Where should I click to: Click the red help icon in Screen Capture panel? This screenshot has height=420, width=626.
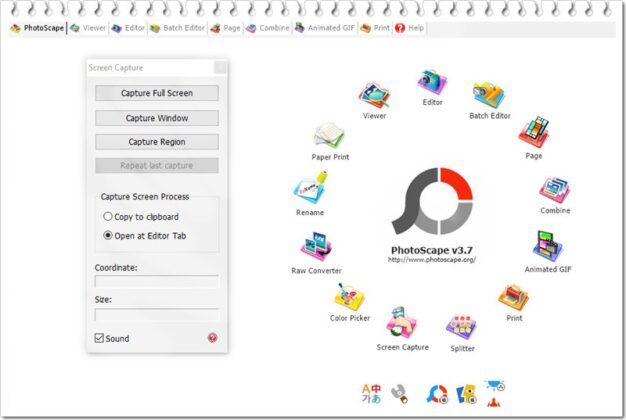[212, 338]
